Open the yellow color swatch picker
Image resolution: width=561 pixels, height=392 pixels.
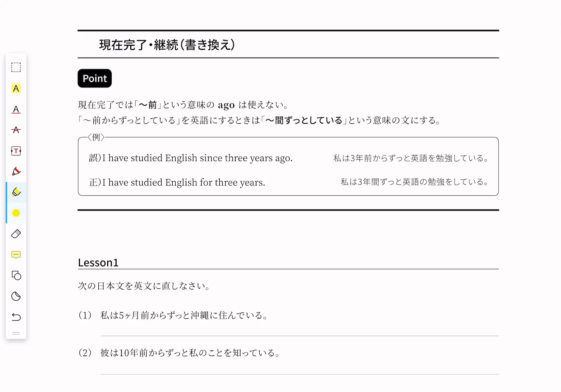(x=16, y=213)
